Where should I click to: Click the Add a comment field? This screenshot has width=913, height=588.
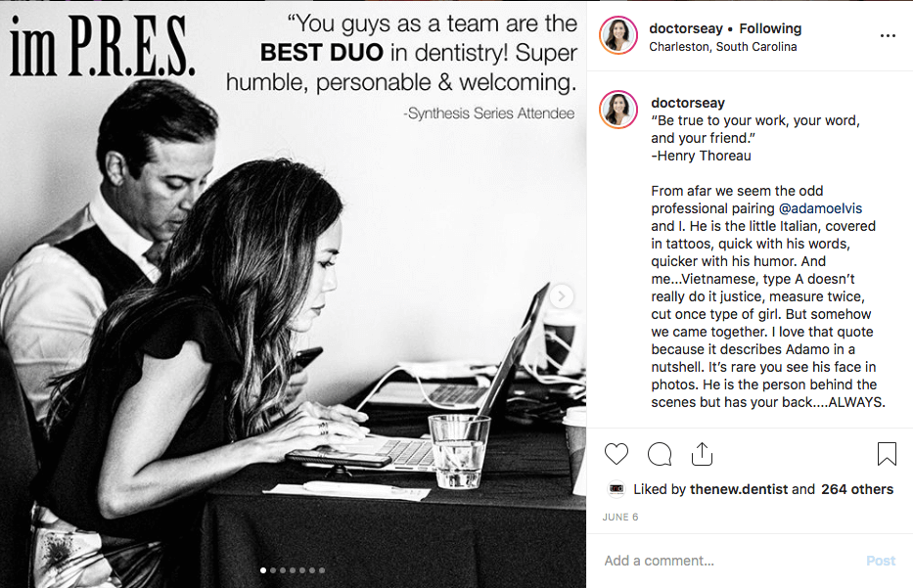coord(728,561)
